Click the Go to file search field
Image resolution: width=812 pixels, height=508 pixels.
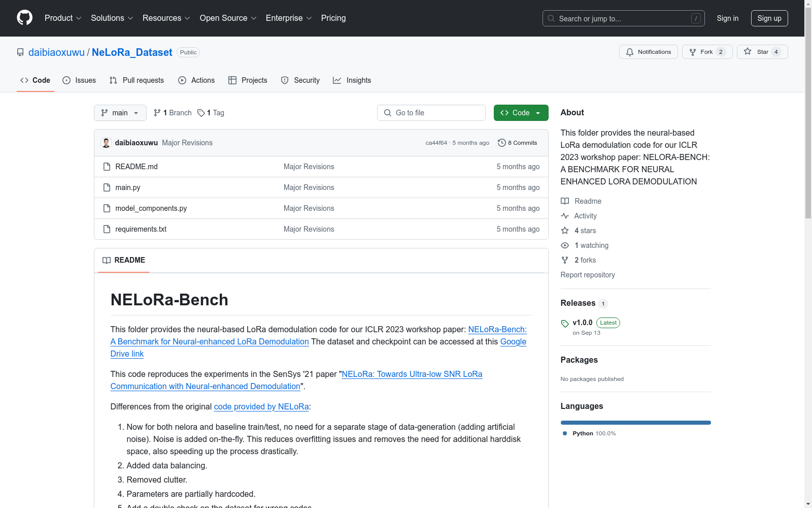pyautogui.click(x=431, y=113)
